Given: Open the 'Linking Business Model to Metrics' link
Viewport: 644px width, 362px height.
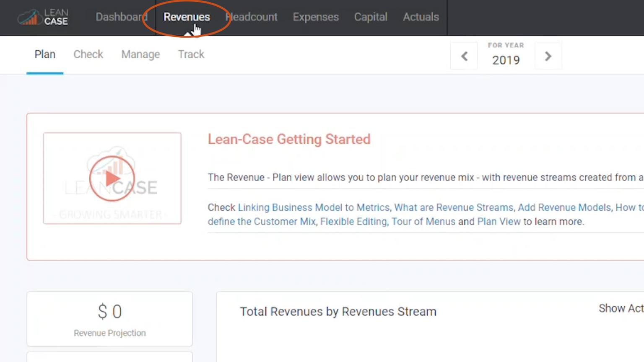Looking at the screenshot, I should (x=314, y=207).
